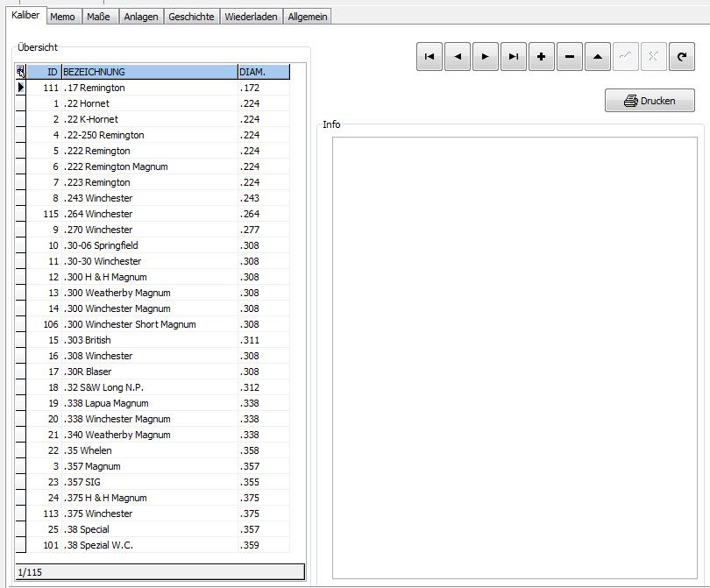The height and width of the screenshot is (588, 710).
Task: Open the Wiederladen tab
Action: [251, 17]
